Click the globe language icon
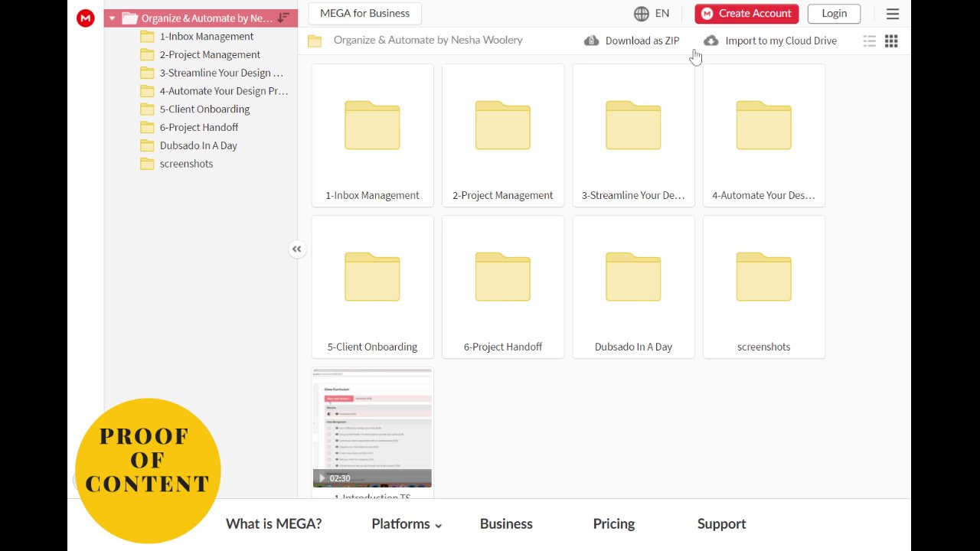The width and height of the screenshot is (980, 551). pos(642,14)
